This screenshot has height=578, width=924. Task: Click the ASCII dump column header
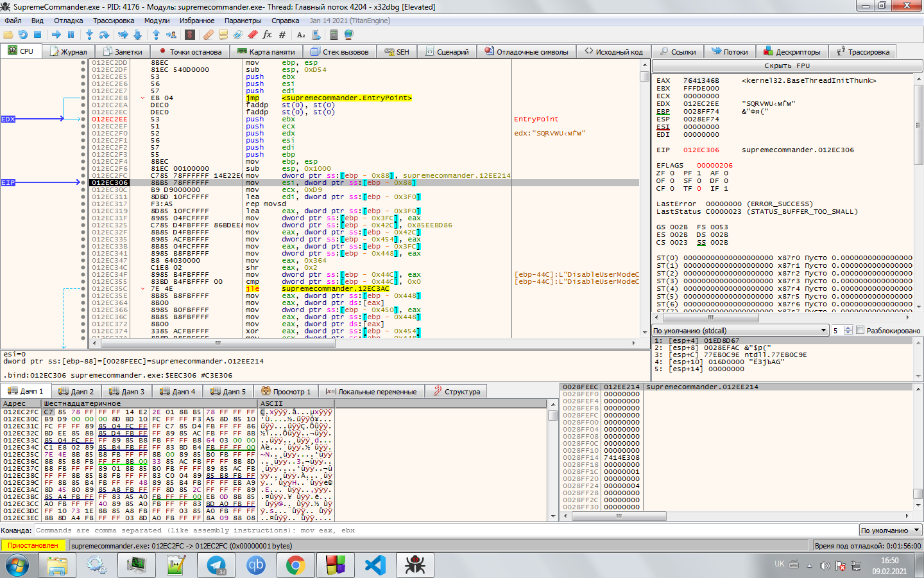(x=295, y=403)
